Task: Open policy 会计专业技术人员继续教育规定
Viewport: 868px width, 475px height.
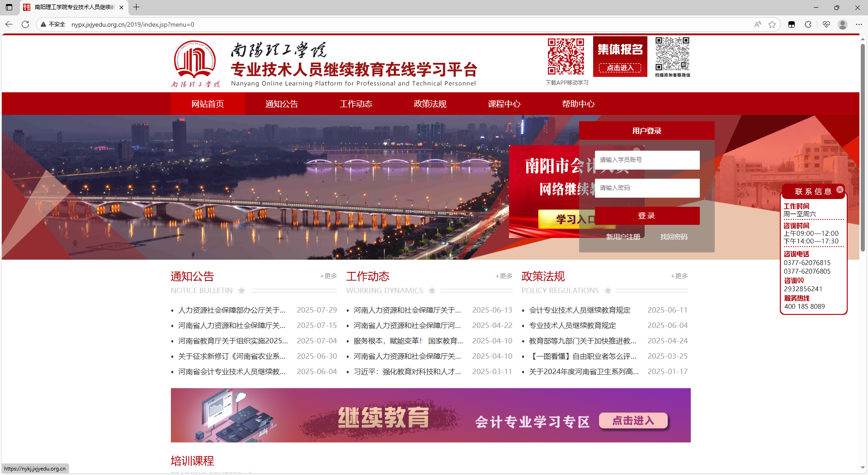Action: tap(580, 310)
